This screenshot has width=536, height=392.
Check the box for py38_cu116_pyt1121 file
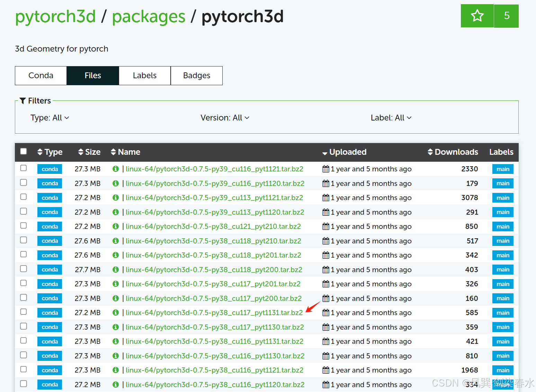pos(24,369)
